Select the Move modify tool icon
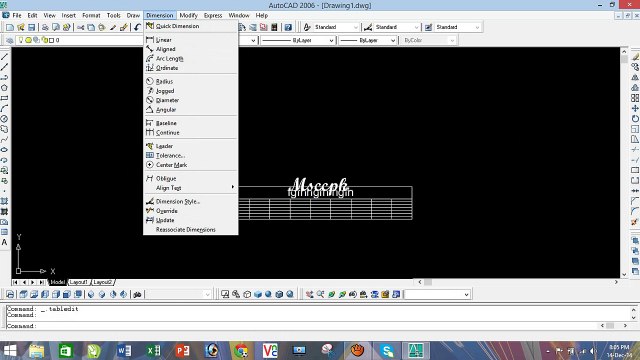 tap(635, 108)
